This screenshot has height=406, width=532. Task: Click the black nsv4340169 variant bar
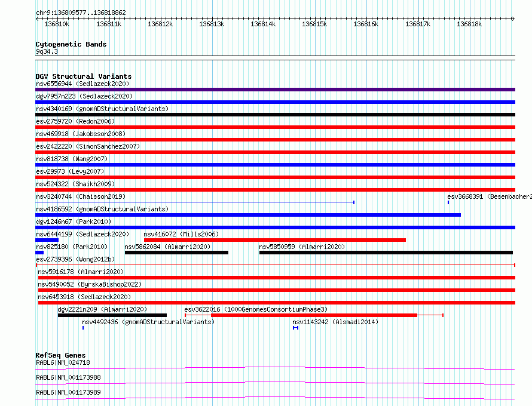pos(275,115)
